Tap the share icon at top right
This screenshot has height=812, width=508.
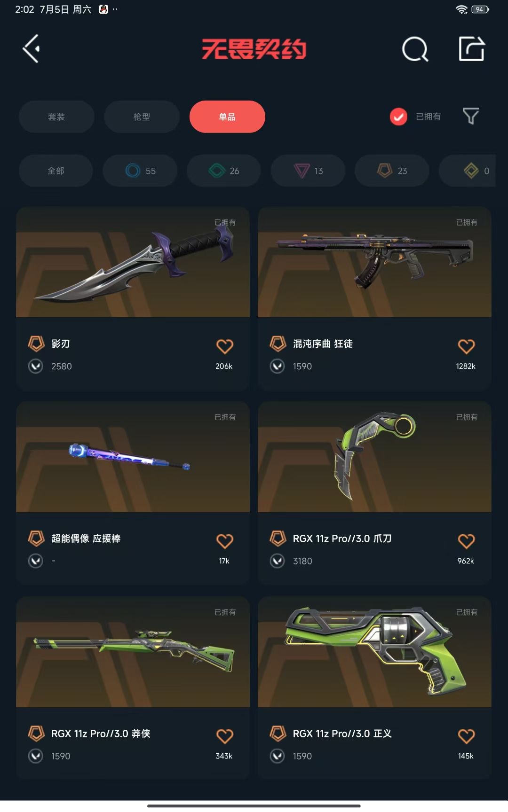471,48
